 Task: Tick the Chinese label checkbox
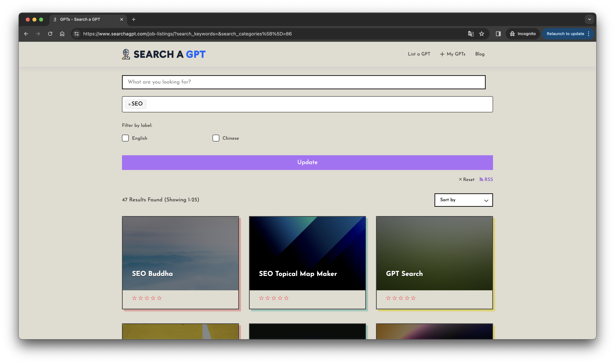(x=216, y=138)
